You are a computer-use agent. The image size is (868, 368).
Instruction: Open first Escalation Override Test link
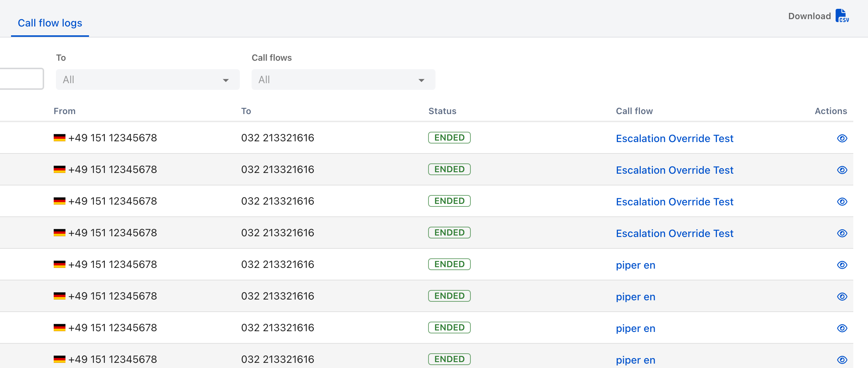click(675, 138)
